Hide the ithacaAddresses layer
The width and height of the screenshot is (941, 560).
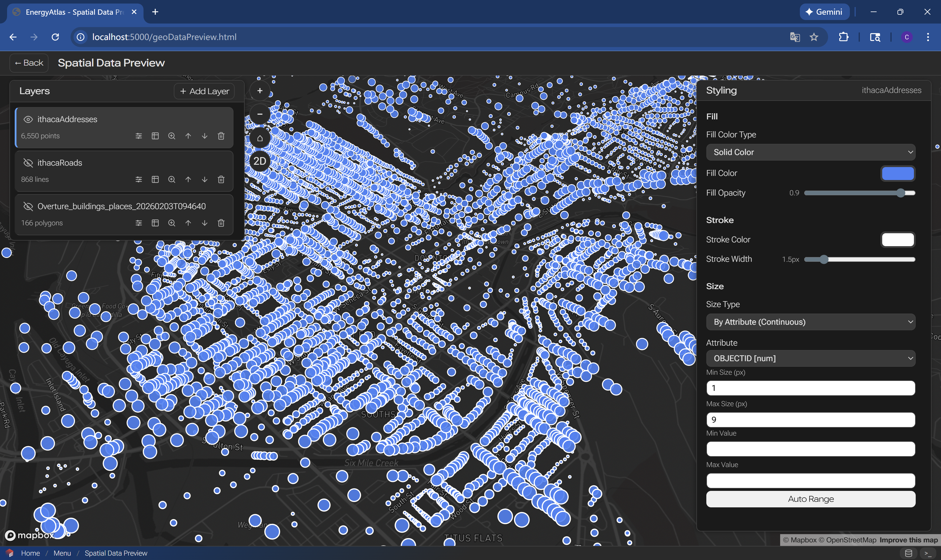[28, 119]
